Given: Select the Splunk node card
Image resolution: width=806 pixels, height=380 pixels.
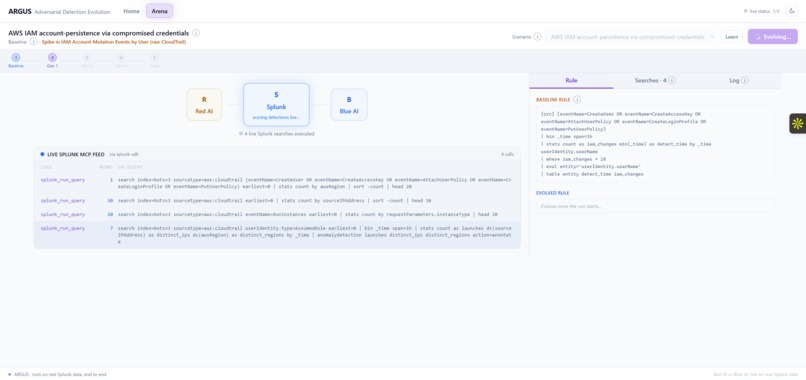Looking at the screenshot, I should click(276, 104).
